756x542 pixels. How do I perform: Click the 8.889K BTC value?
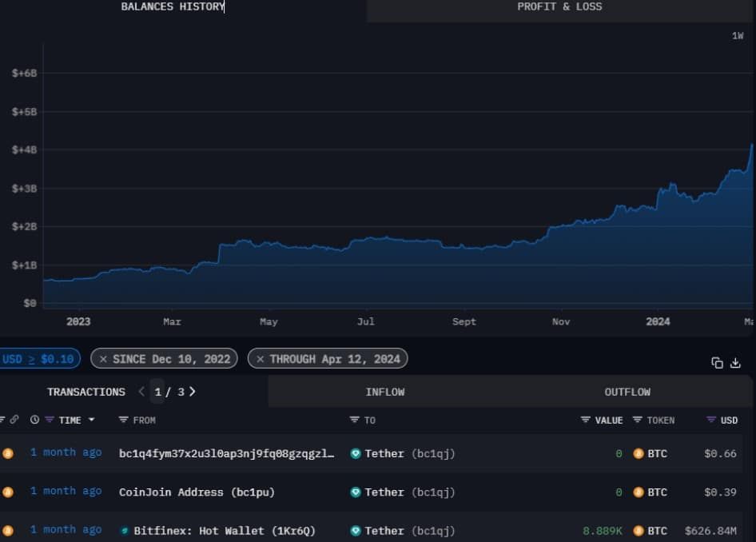click(x=603, y=531)
